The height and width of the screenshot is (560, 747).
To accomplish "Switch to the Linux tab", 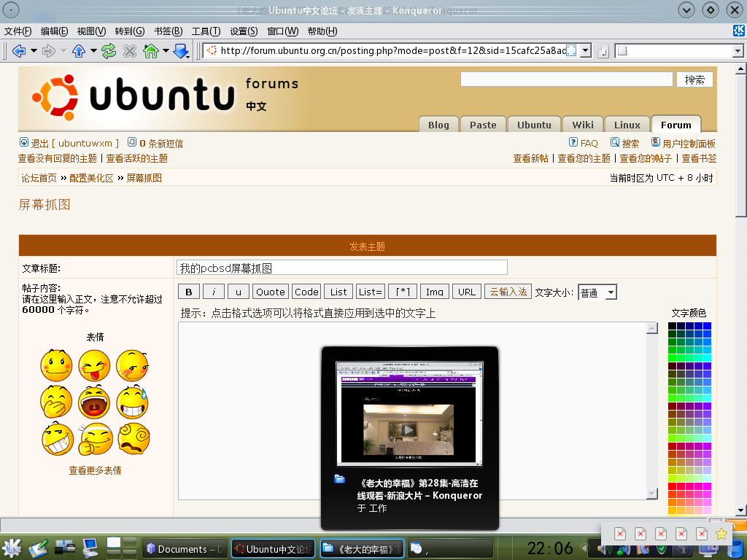I will [x=627, y=124].
